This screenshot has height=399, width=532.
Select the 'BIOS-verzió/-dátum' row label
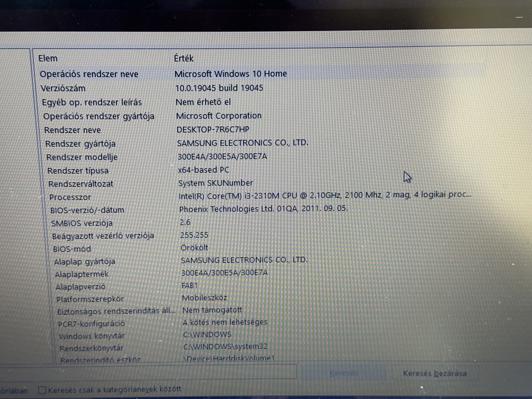tap(87, 210)
